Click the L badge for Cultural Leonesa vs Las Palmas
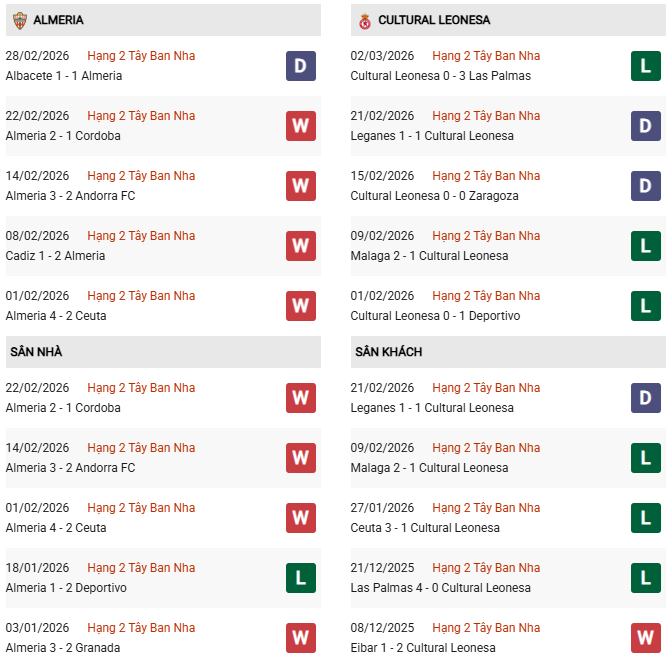This screenshot has height=668, width=670. (x=646, y=66)
